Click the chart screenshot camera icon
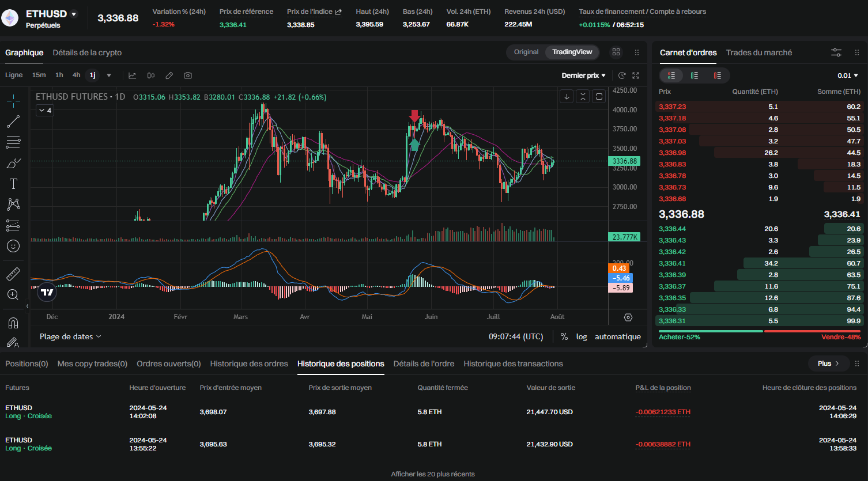This screenshot has width=868, height=481. pos(188,75)
